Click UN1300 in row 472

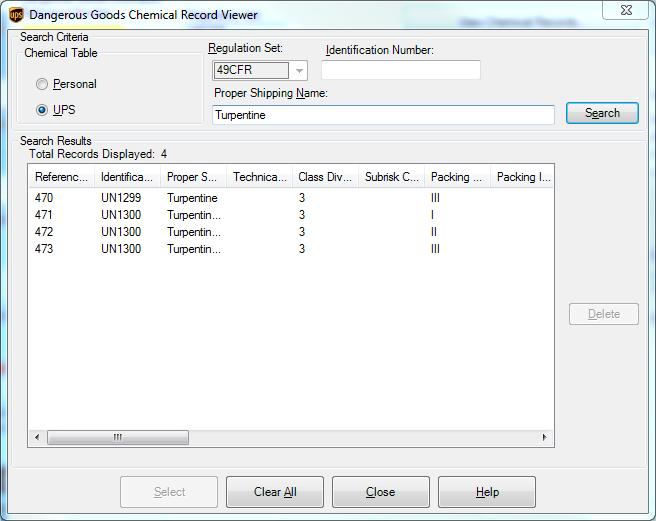121,232
